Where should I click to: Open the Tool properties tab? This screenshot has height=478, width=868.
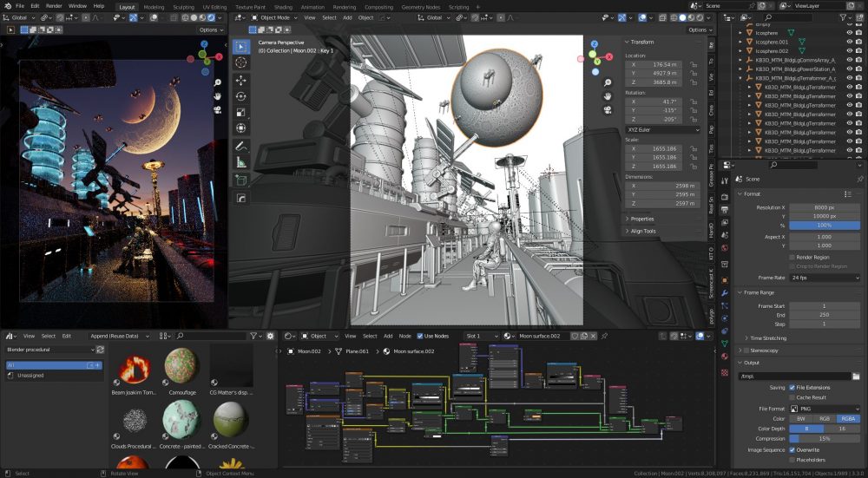click(725, 180)
